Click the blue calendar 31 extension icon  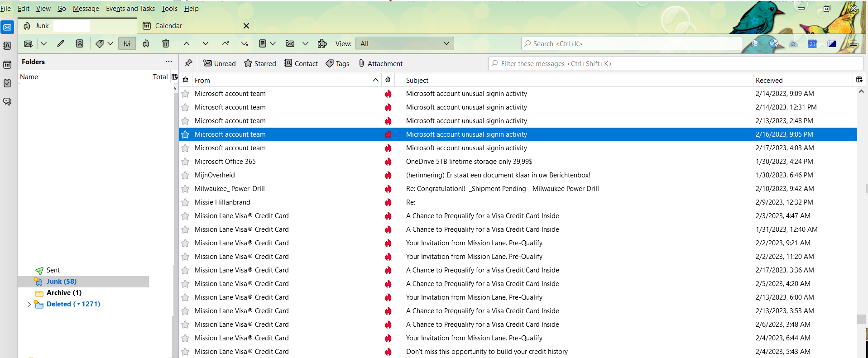(x=812, y=44)
